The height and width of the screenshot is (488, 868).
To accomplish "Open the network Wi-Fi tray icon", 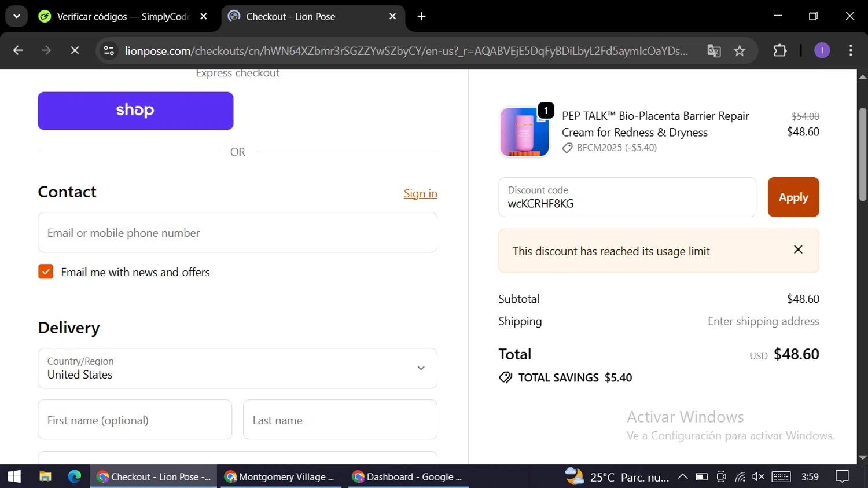I will click(x=740, y=476).
